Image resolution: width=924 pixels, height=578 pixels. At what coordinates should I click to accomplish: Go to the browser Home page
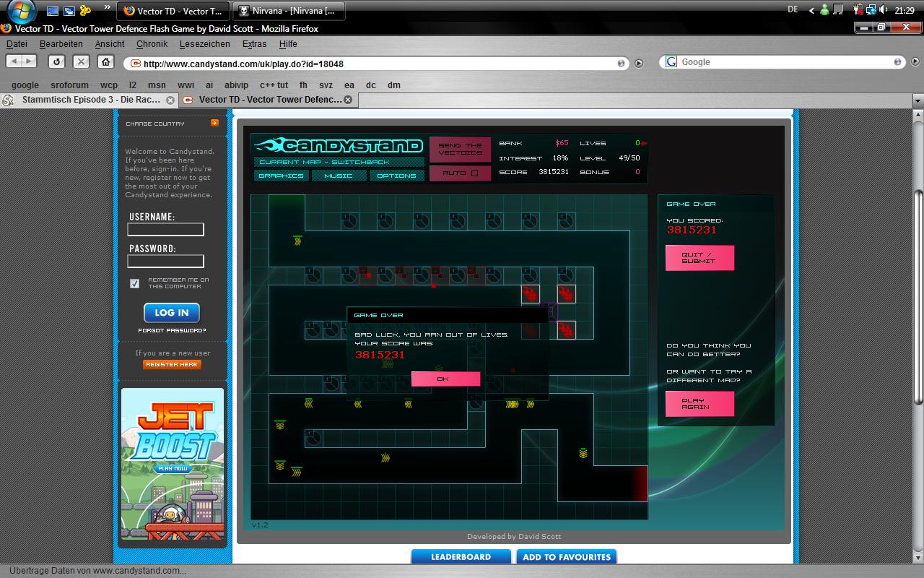(x=105, y=62)
